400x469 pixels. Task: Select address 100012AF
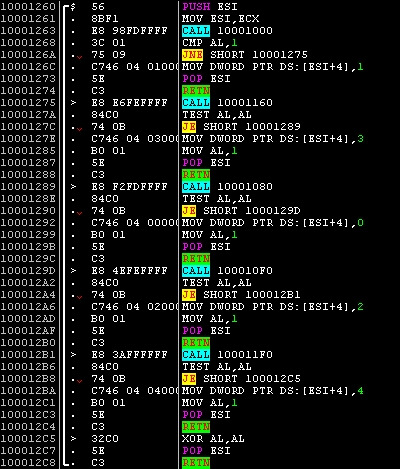pos(28,330)
